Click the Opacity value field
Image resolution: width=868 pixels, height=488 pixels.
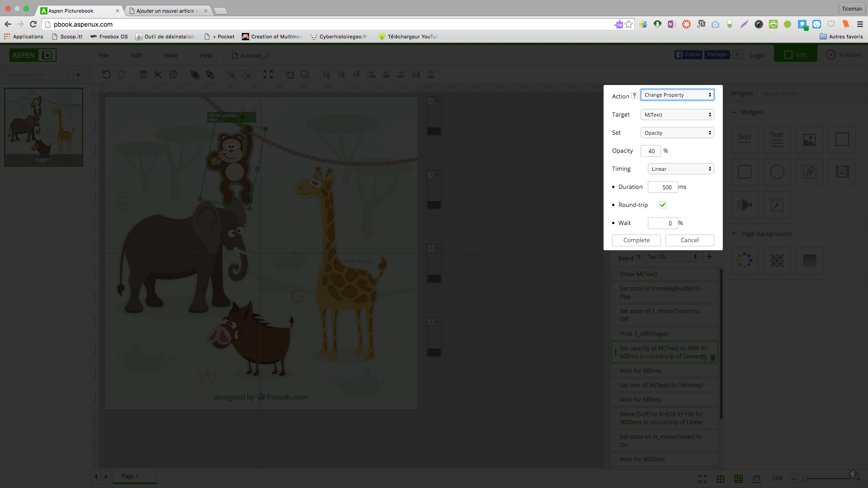click(651, 151)
